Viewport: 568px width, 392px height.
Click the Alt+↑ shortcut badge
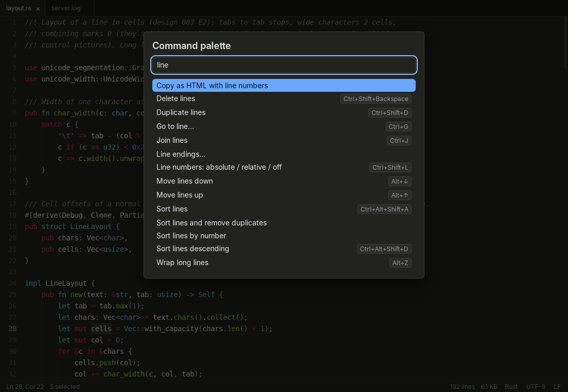(400, 195)
